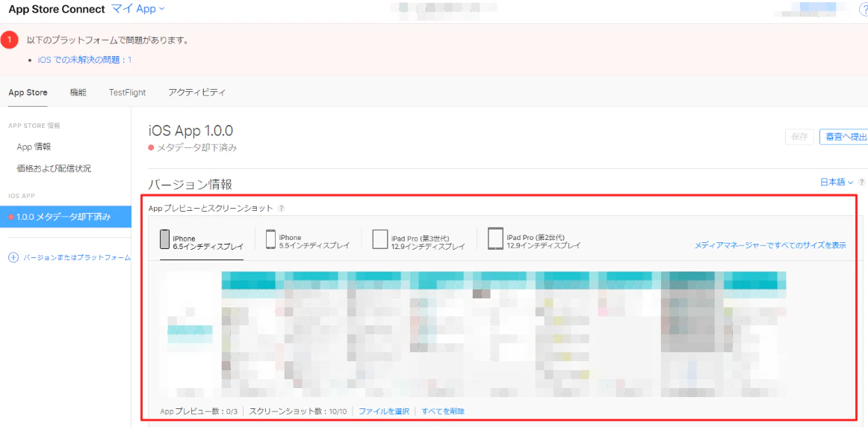Switch to the 機能 tab
The width and height of the screenshot is (868, 427).
(x=78, y=93)
